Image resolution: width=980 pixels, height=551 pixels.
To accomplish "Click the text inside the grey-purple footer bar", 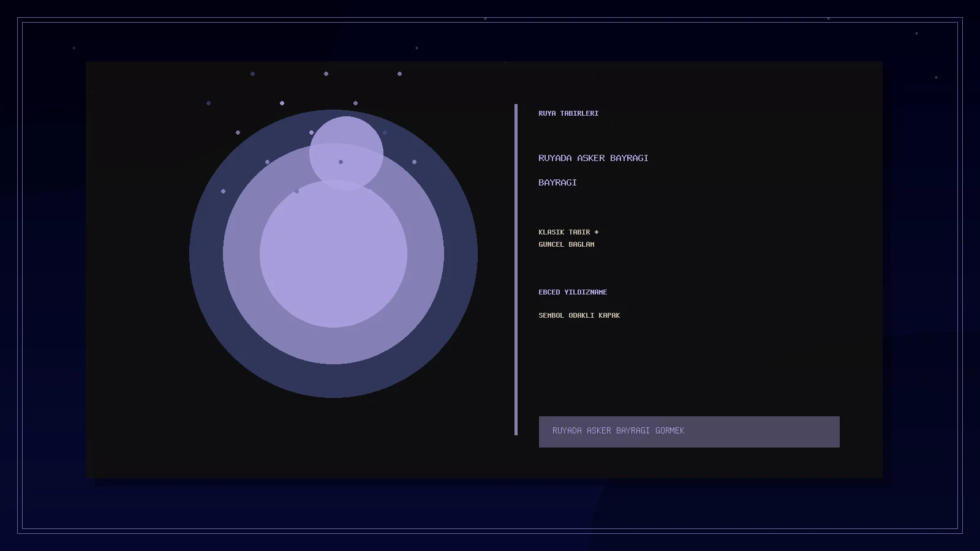I will coord(618,430).
